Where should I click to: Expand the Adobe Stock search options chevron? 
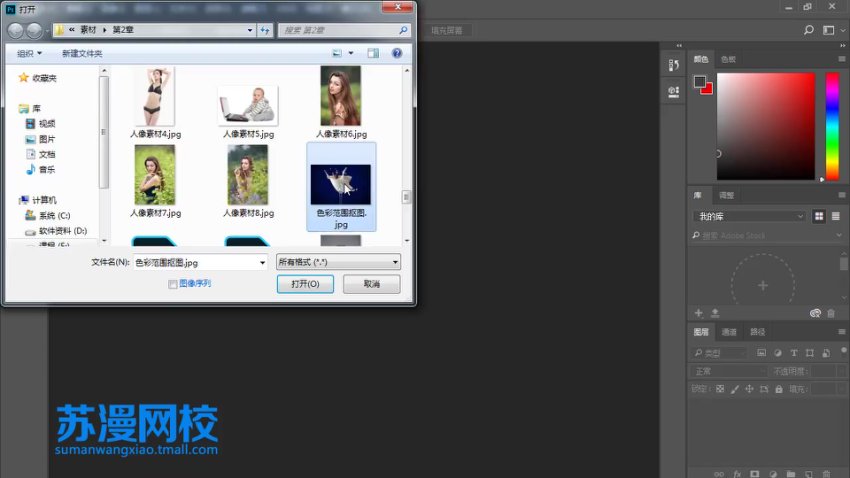tap(839, 235)
